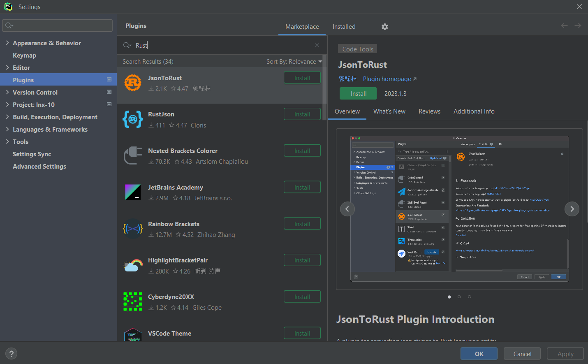588x364 pixels.
Task: Install the Nested Brackets Colorer plugin
Action: click(302, 151)
